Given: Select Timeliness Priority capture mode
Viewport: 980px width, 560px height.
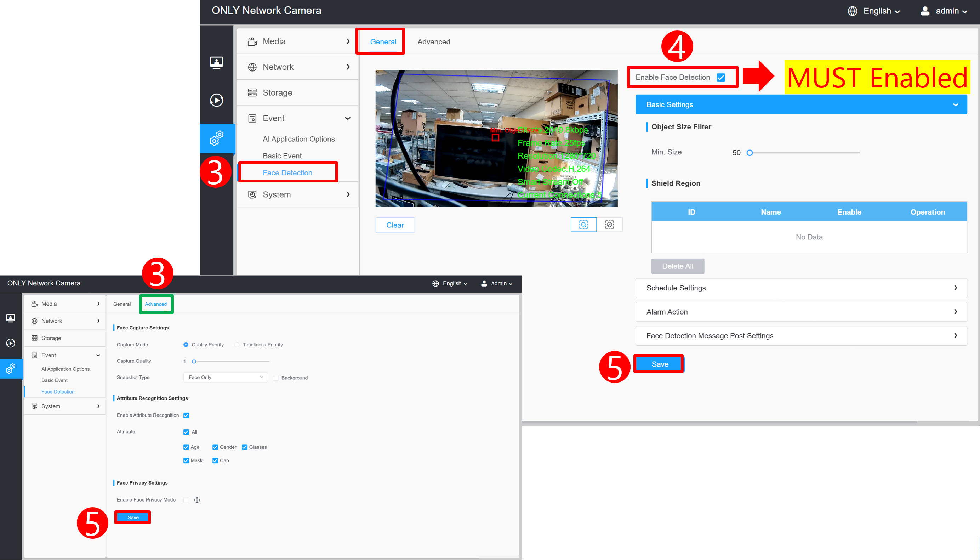Looking at the screenshot, I should pyautogui.click(x=237, y=345).
